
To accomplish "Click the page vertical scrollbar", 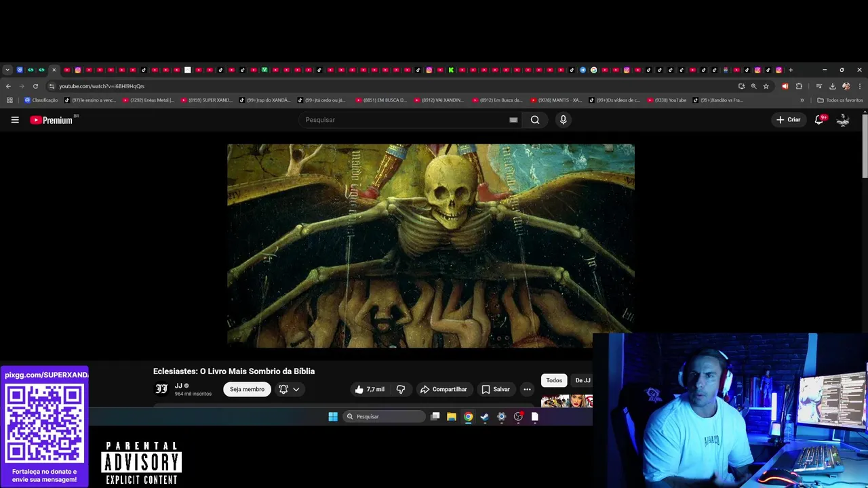I will 865,146.
